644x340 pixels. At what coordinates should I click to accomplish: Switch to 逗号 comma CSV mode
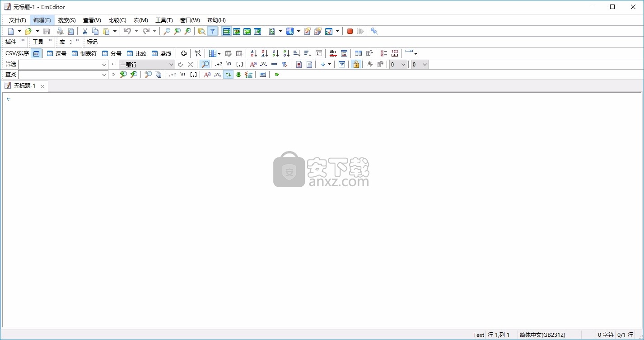coord(56,53)
